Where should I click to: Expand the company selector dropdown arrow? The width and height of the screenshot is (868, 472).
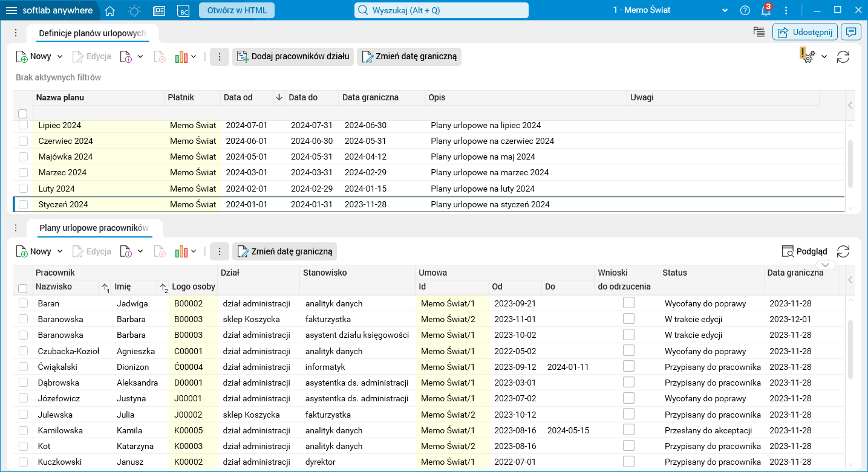coord(725,10)
